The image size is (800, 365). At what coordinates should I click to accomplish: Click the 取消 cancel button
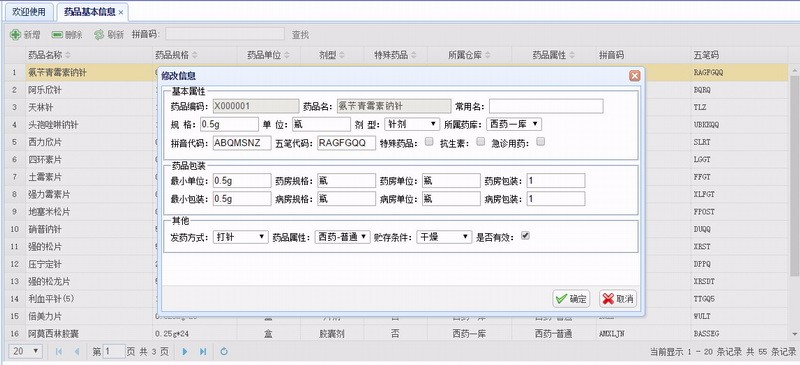click(618, 299)
